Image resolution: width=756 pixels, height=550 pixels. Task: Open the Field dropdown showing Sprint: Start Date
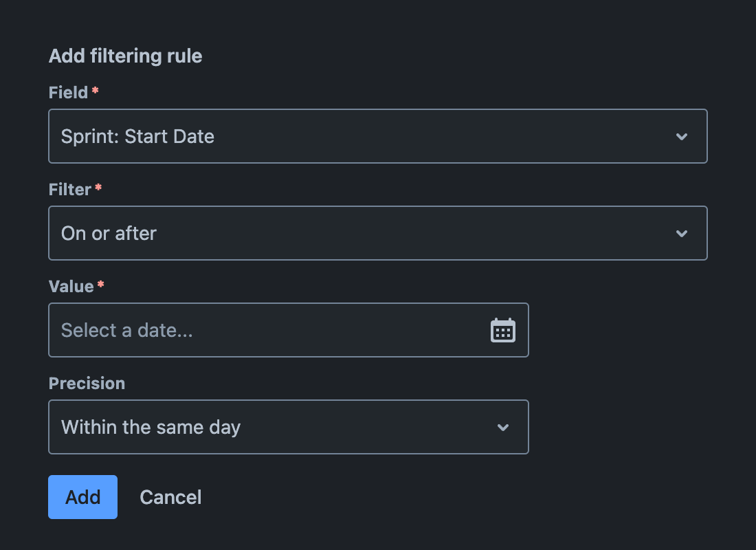coord(378,136)
